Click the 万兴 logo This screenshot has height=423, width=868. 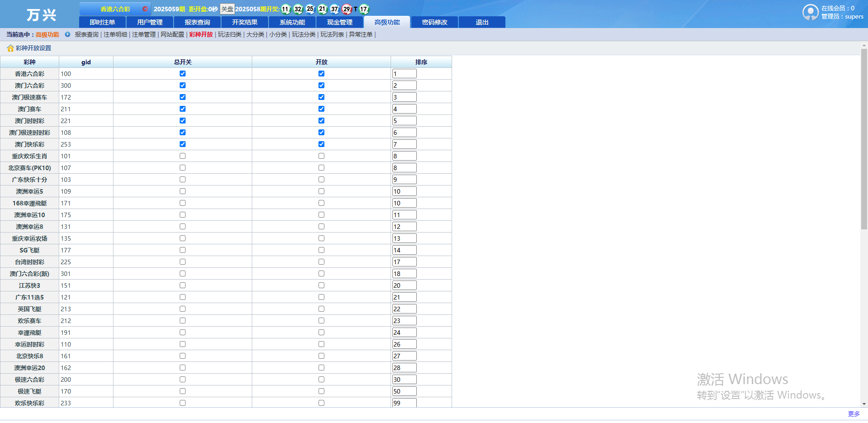click(41, 15)
